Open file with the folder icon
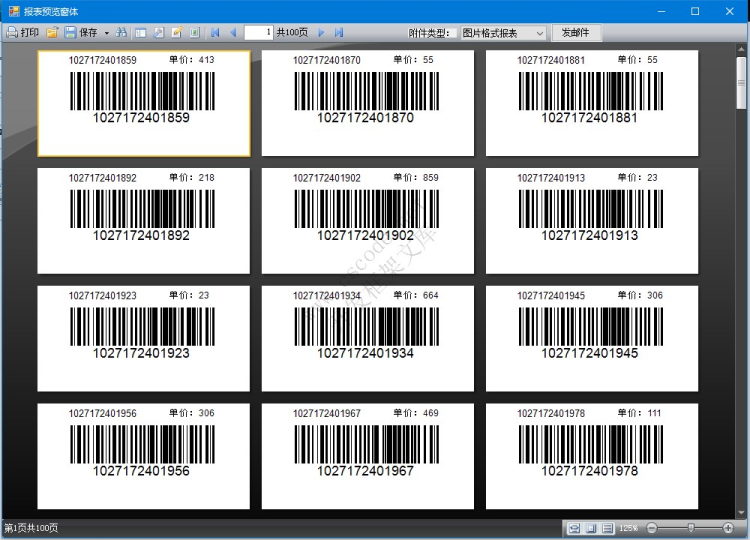 point(52,33)
